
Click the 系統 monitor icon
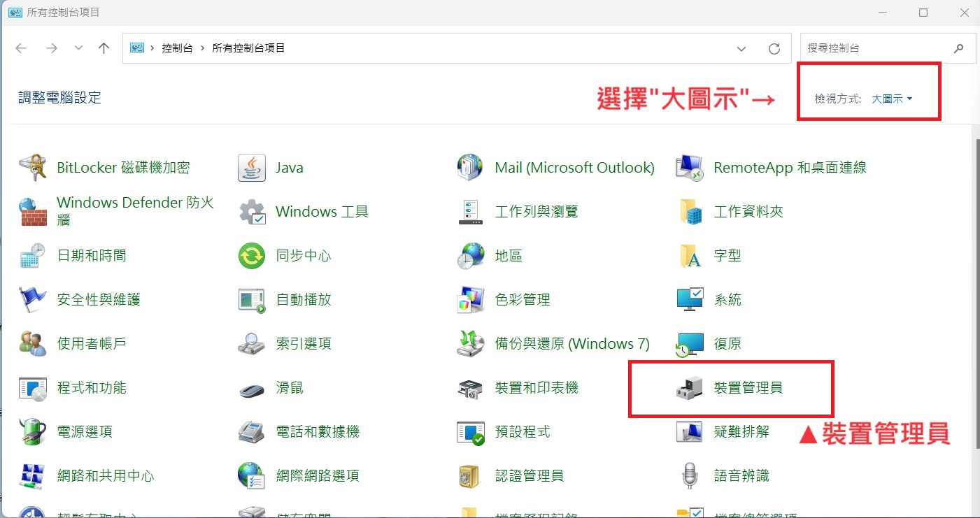[x=690, y=300]
